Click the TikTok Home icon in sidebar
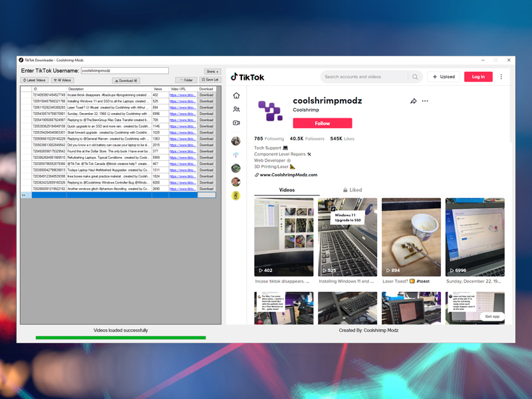 click(236, 96)
